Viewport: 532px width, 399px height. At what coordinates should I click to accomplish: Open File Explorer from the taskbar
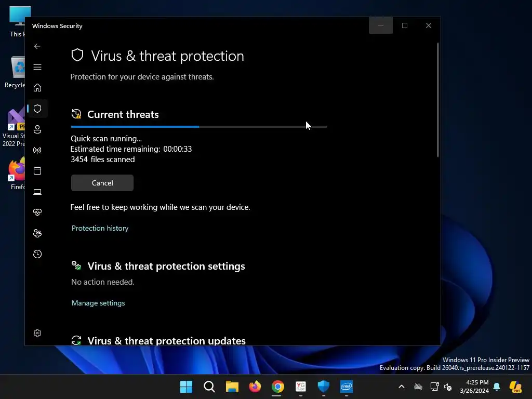coord(232,387)
